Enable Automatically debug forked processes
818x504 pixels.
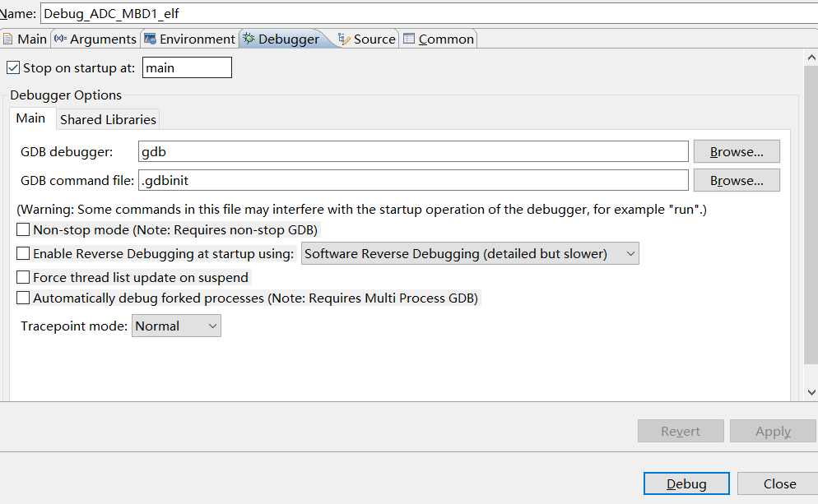tap(23, 298)
